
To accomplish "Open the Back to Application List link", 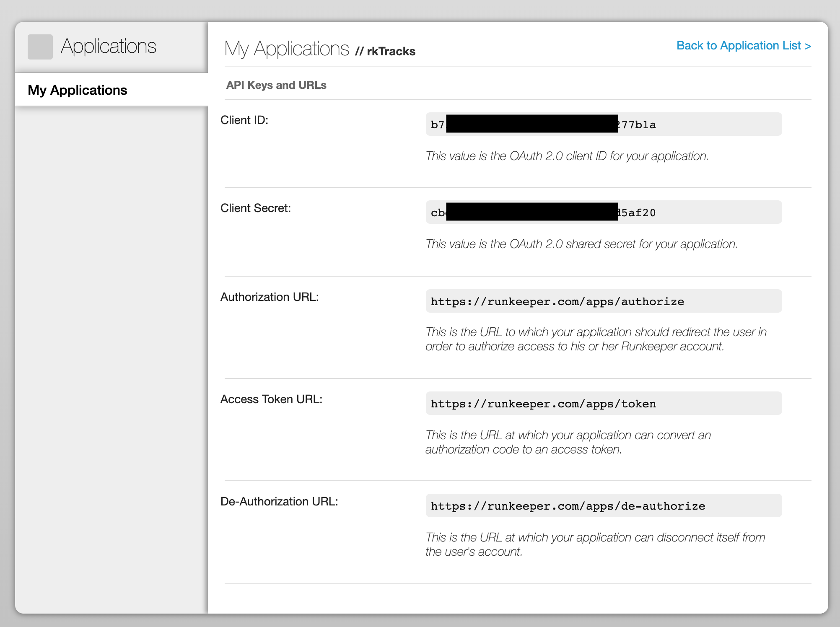I will [744, 45].
